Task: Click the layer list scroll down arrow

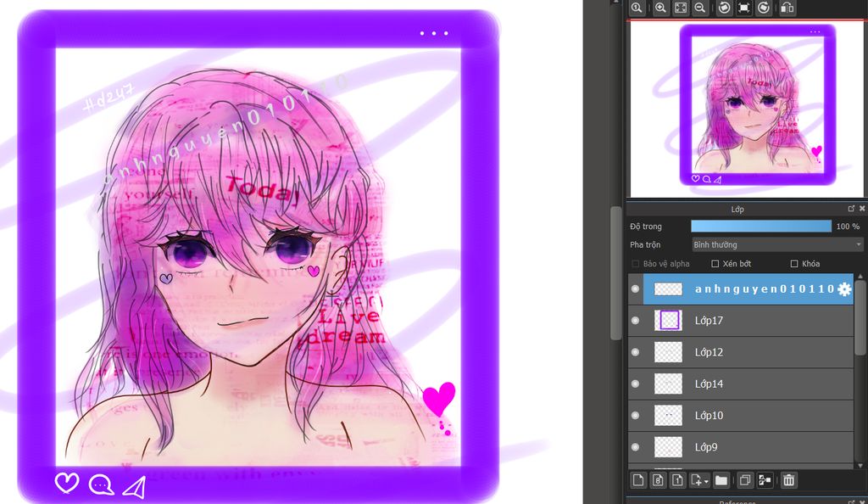Action: 860,465
